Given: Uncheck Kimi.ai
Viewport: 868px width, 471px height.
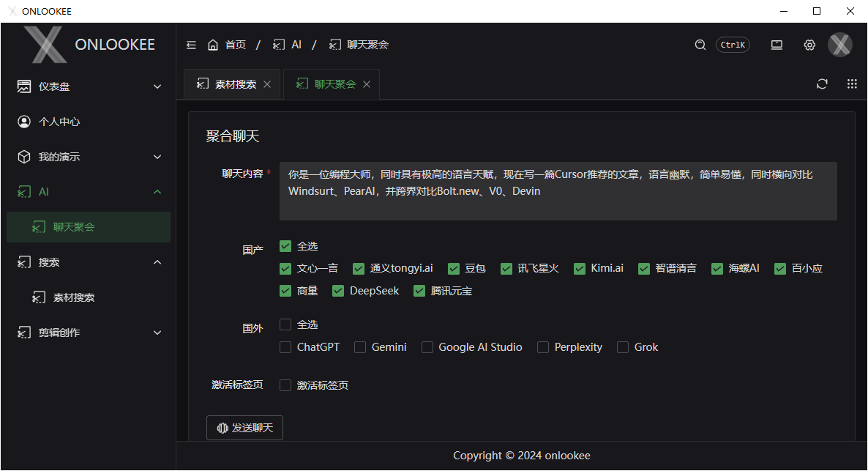Looking at the screenshot, I should click(580, 269).
